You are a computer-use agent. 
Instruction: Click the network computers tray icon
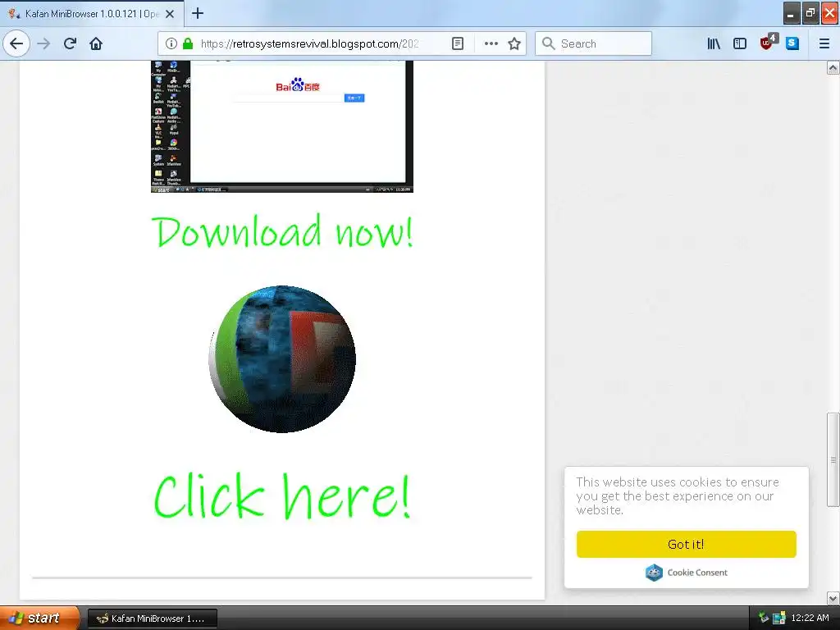point(779,619)
